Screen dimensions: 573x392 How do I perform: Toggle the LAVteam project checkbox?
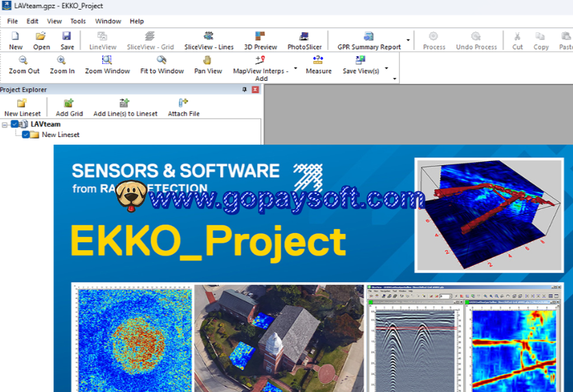tap(14, 124)
